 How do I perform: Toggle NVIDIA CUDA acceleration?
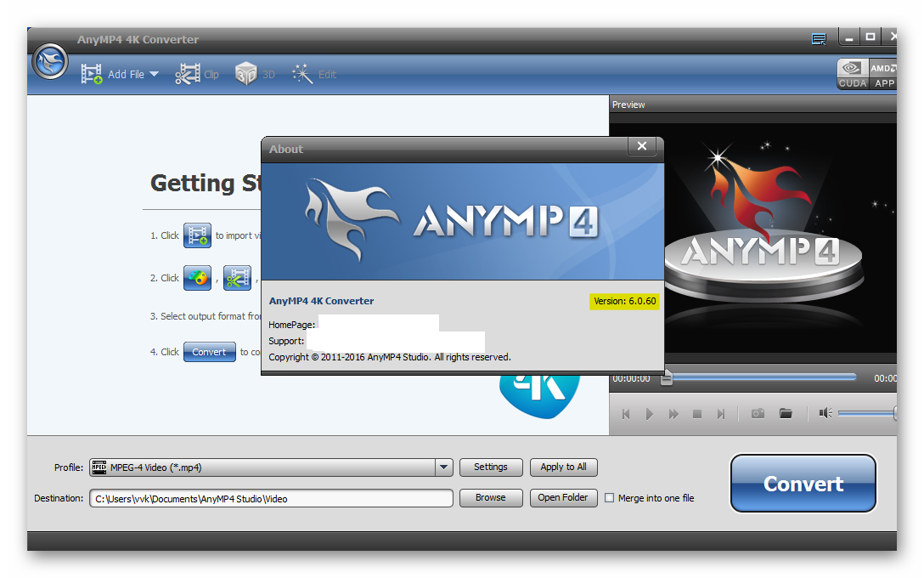[x=853, y=74]
